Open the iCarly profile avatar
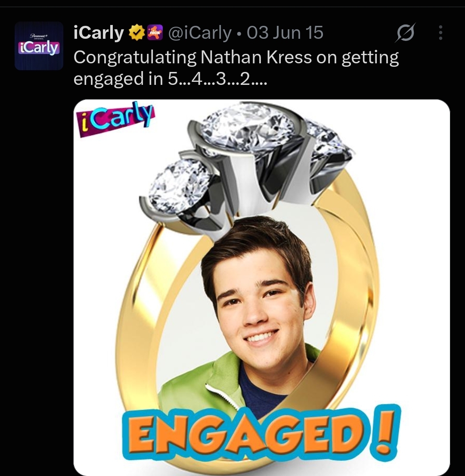The height and width of the screenshot is (476, 465). [x=39, y=46]
